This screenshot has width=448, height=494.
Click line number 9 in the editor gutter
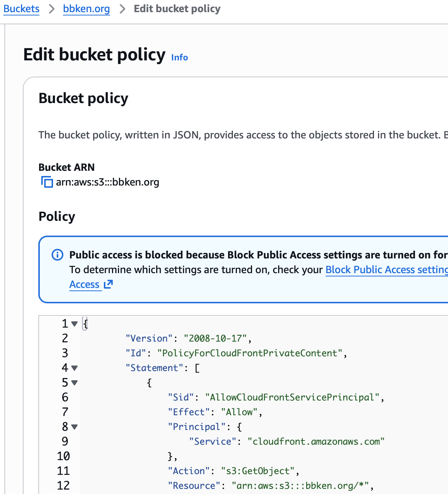[65, 441]
